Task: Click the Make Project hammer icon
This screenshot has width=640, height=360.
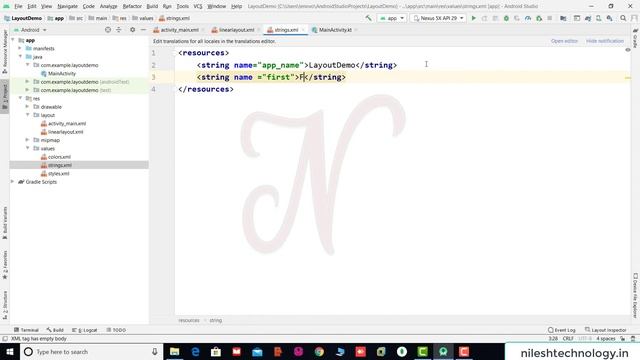Action: coord(369,18)
